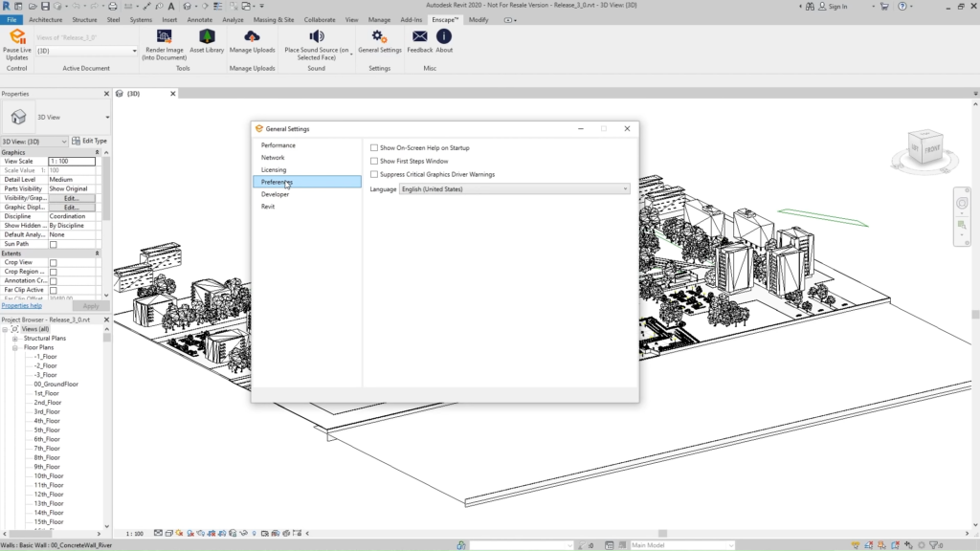The width and height of the screenshot is (980, 551).
Task: Click Place Sound Source speaker icon
Action: click(317, 37)
